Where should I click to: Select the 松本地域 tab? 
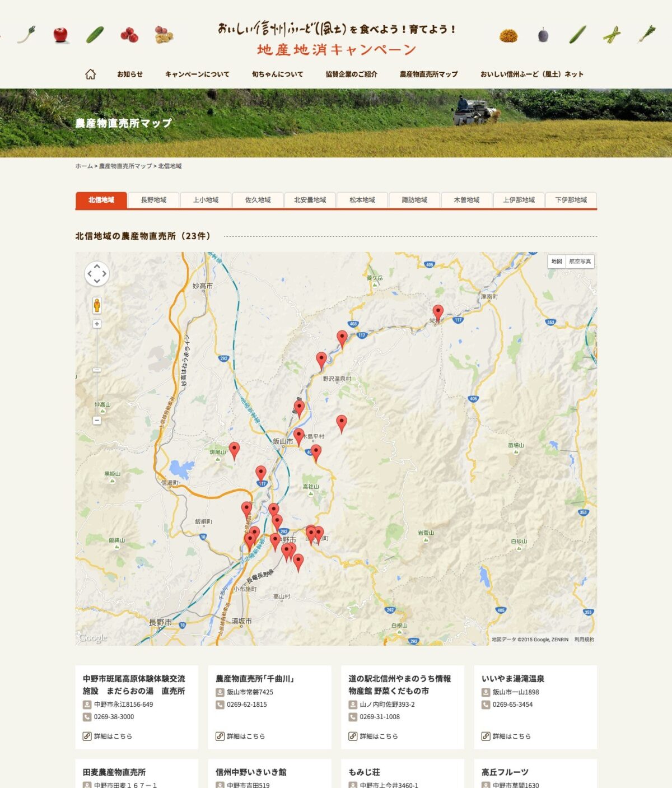[362, 200]
